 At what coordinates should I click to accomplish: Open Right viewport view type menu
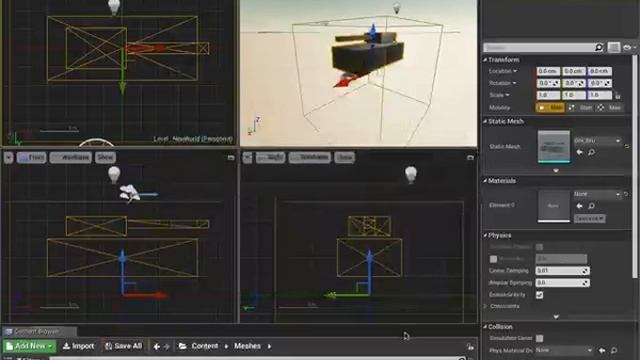pyautogui.click(x=270, y=158)
